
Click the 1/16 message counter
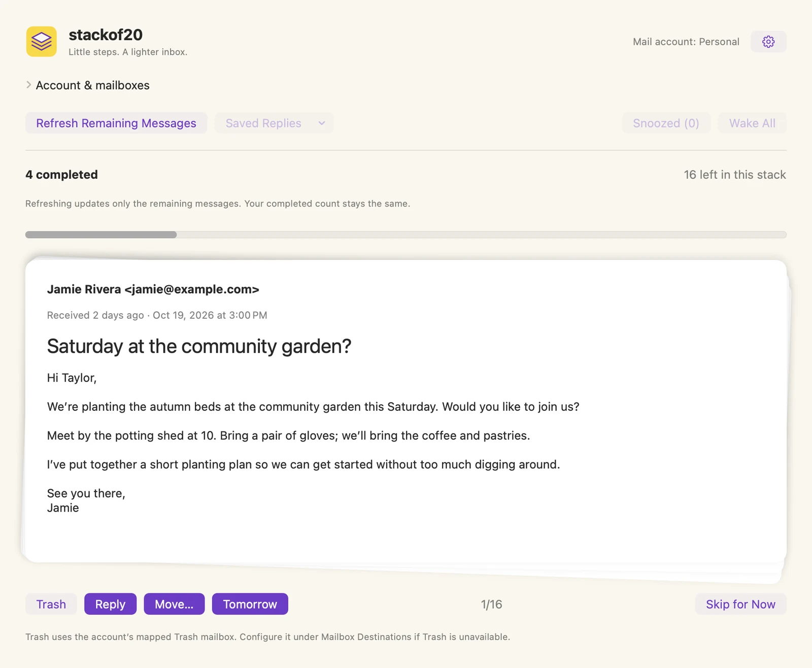[491, 604]
